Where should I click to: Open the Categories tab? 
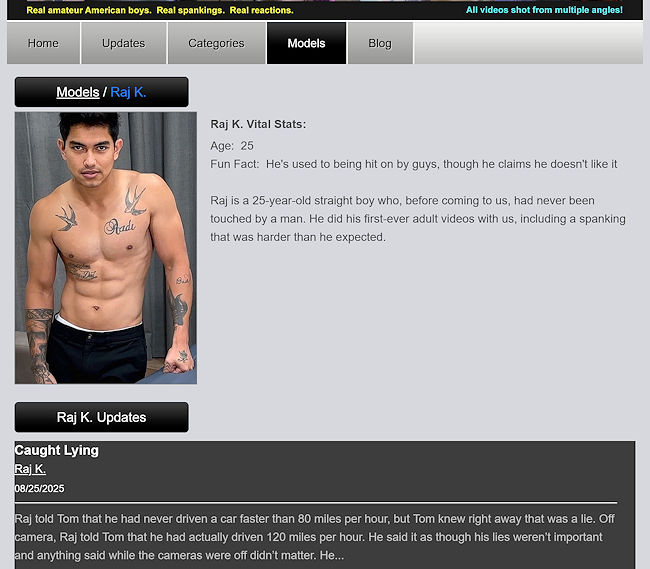click(x=216, y=43)
